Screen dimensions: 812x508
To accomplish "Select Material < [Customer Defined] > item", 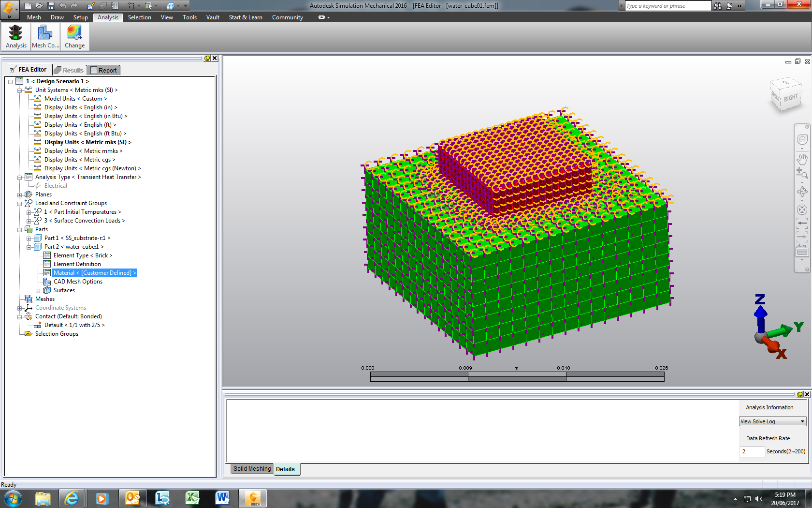I will pyautogui.click(x=95, y=272).
